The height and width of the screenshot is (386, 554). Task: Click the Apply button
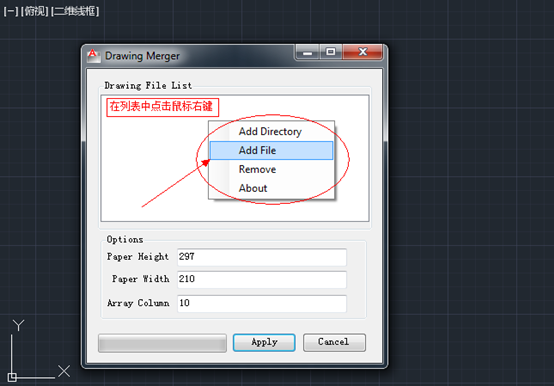click(x=264, y=343)
